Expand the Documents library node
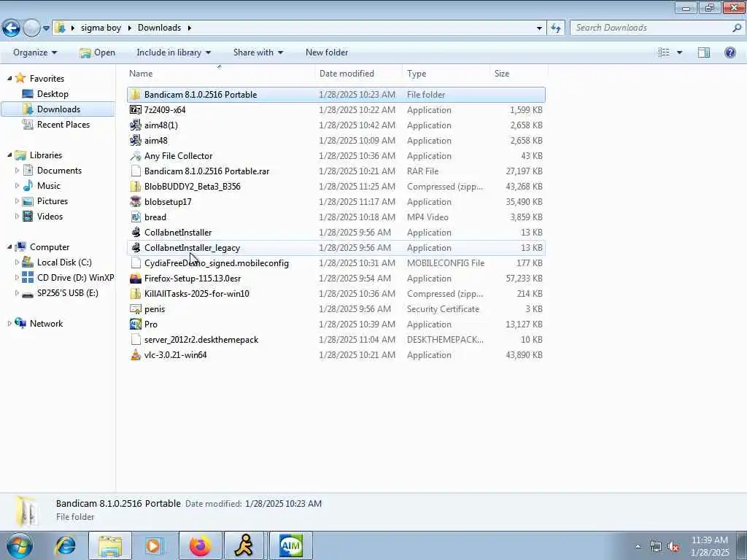 [x=18, y=171]
